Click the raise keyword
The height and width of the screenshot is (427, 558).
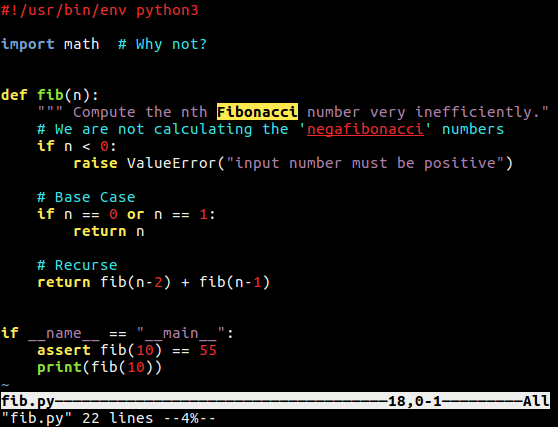coord(95,163)
